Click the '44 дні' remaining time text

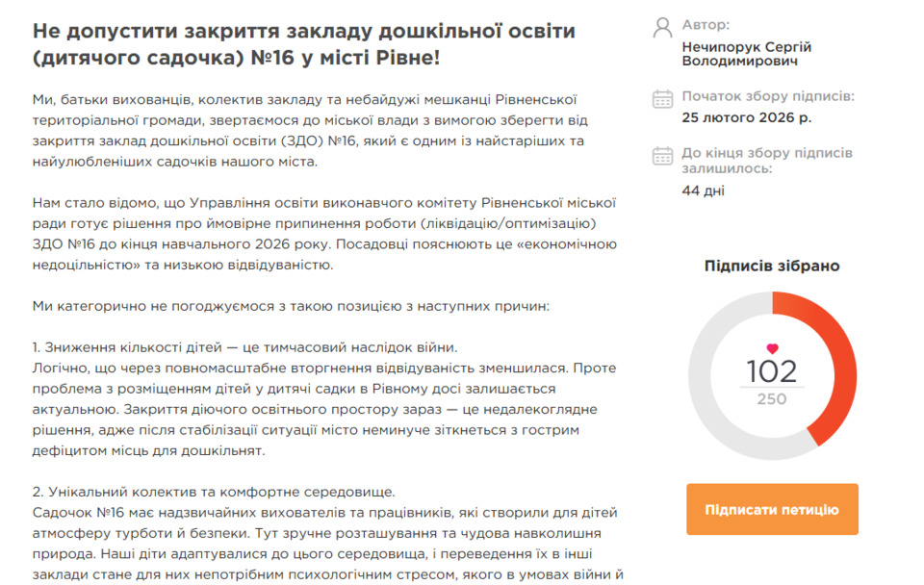click(x=703, y=191)
